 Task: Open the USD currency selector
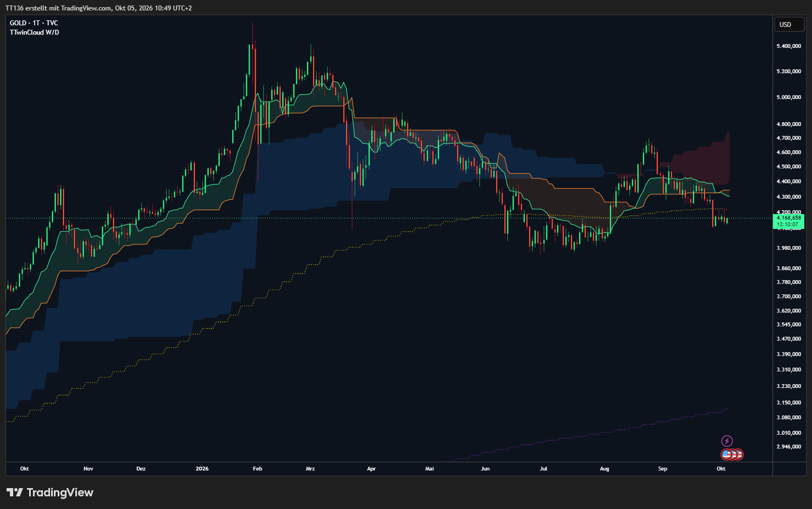pos(789,24)
